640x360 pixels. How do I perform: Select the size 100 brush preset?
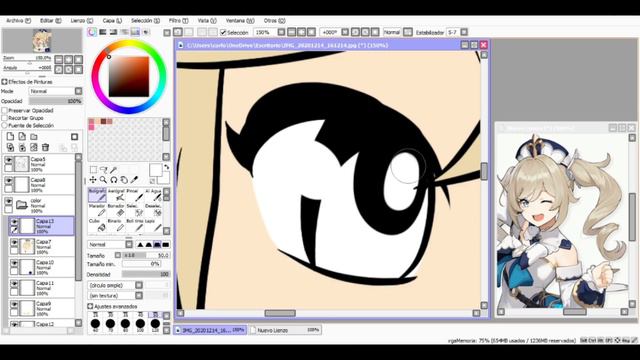tap(140, 323)
